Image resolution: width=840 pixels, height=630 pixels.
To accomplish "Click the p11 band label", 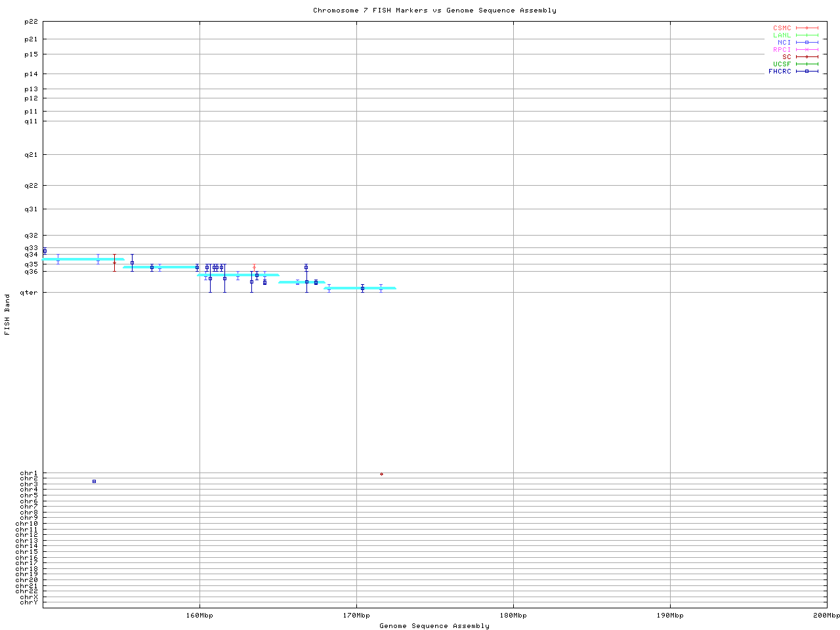I will pos(31,112).
